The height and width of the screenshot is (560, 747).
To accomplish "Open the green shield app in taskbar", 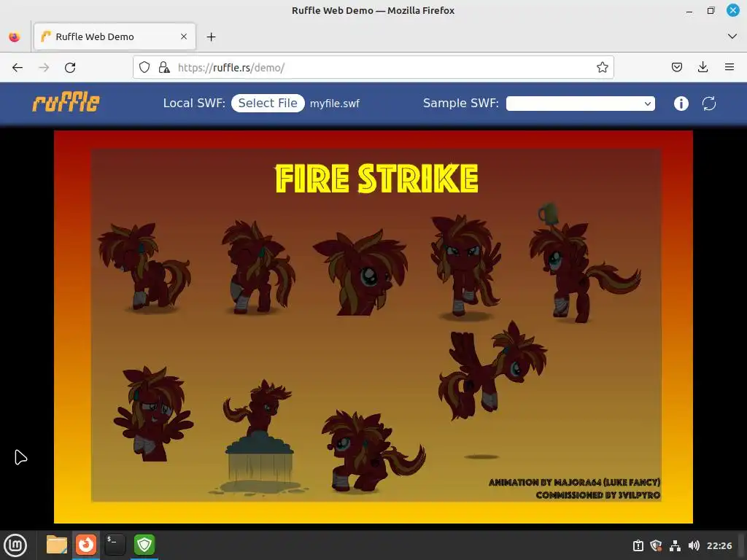I will 144,545.
